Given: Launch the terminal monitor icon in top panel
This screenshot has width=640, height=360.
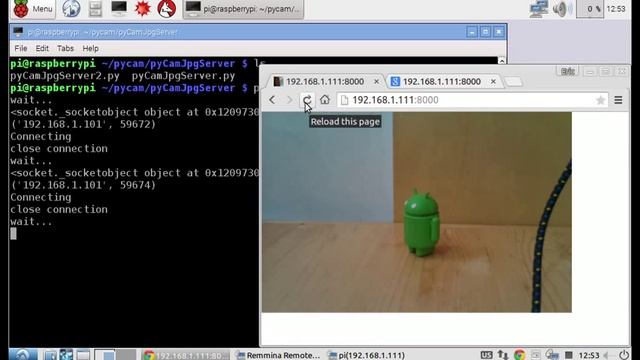Looking at the screenshot, I should [x=119, y=9].
